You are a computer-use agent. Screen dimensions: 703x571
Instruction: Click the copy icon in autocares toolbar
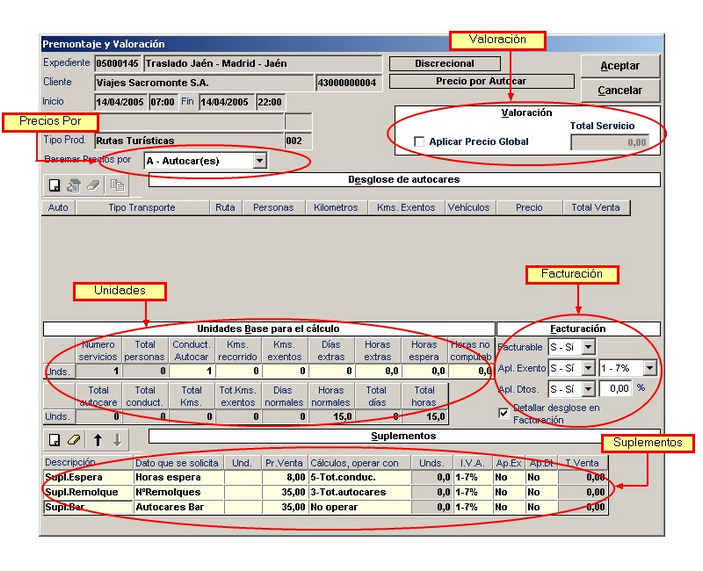click(117, 185)
